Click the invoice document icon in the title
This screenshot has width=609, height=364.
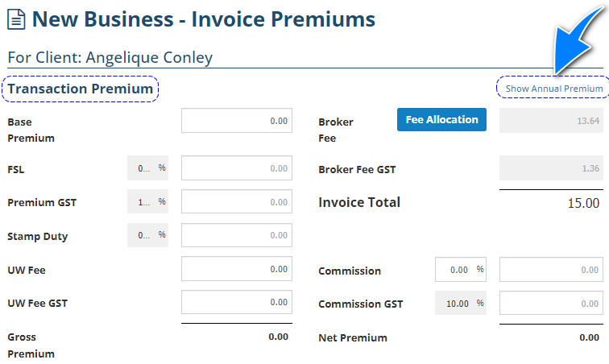16,18
